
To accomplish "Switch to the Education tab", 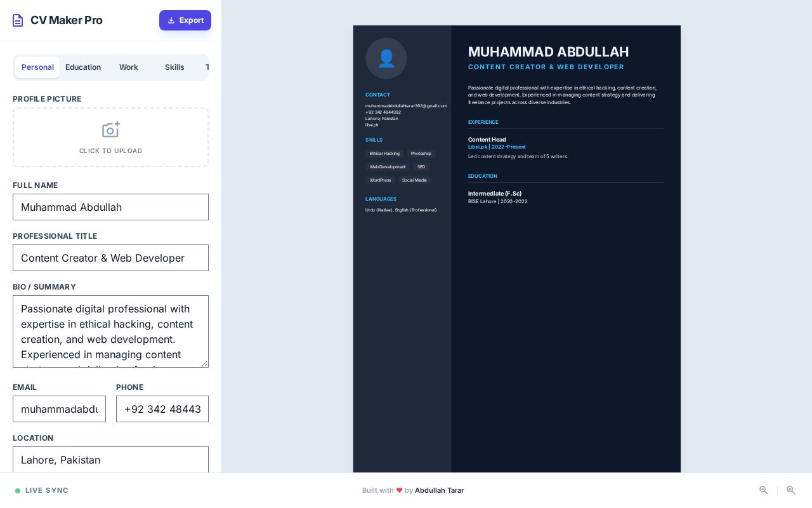I will [83, 67].
